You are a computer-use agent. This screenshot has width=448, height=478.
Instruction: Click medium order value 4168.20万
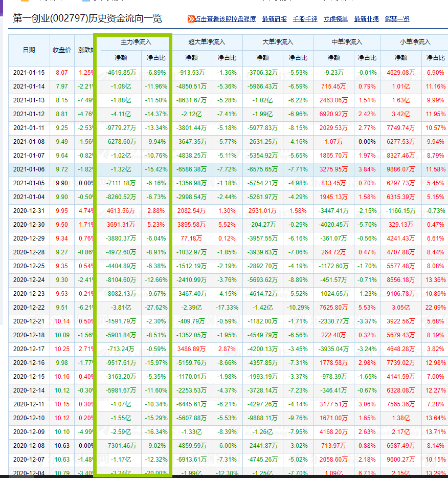[333, 432]
